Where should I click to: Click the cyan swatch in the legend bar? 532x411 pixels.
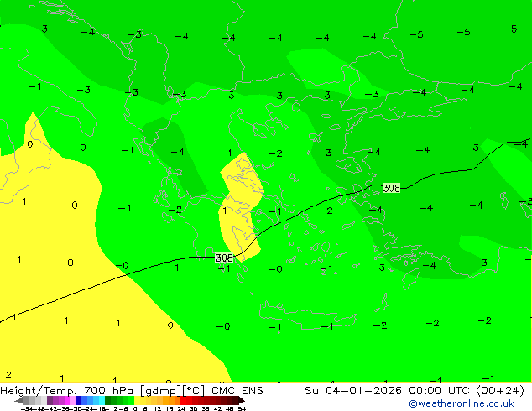click(102, 400)
